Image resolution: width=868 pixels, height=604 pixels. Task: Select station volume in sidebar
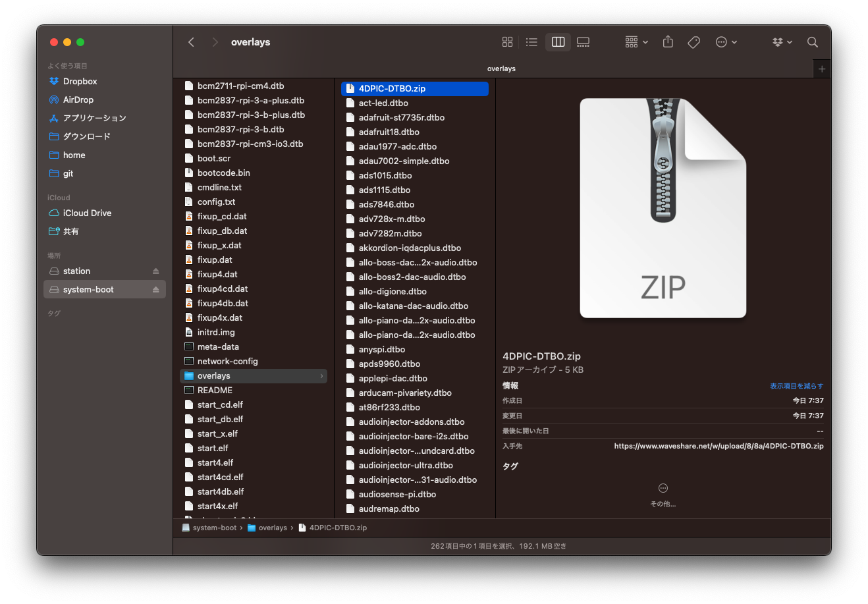point(104,271)
